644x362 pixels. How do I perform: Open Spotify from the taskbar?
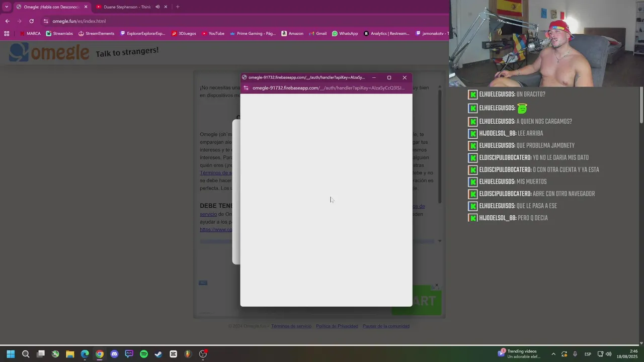pos(144,354)
